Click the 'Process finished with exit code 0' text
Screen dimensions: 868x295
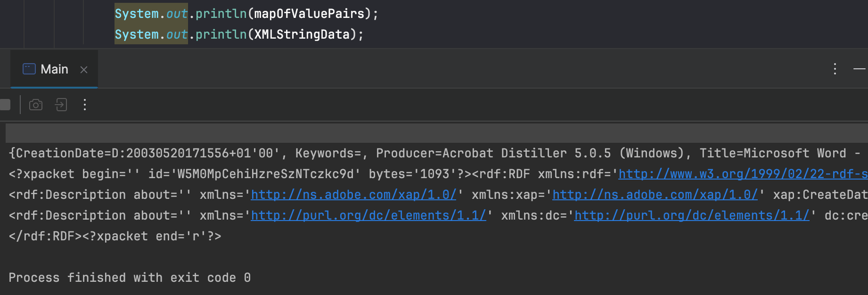click(x=130, y=278)
